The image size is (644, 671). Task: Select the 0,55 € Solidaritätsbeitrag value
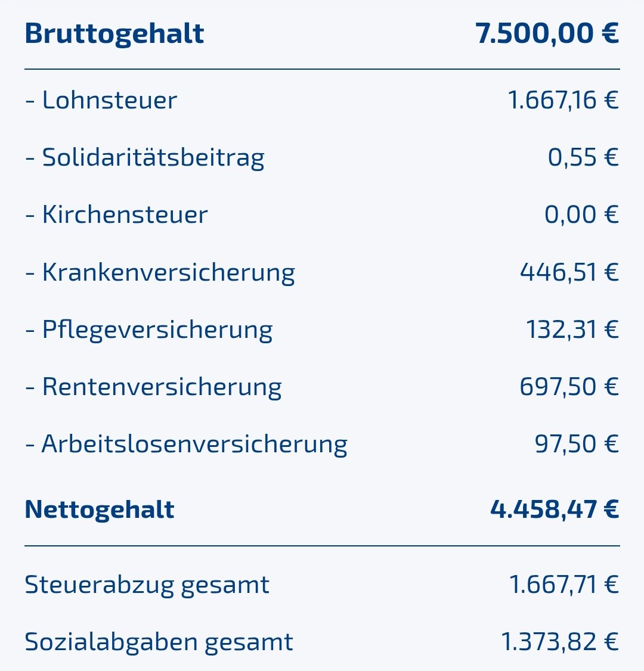(583, 157)
